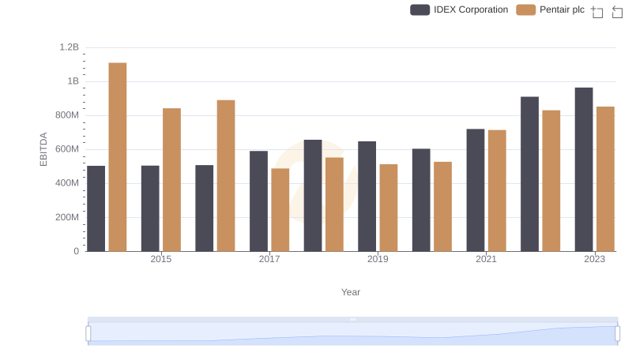
Task: Click the EBITDA y-axis title
Action: pyautogui.click(x=44, y=148)
